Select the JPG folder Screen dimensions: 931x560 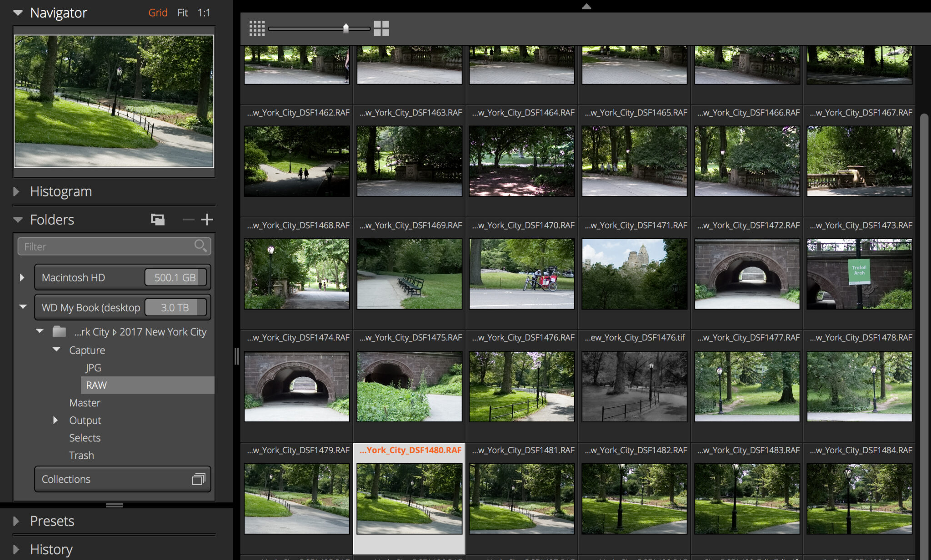[93, 367]
